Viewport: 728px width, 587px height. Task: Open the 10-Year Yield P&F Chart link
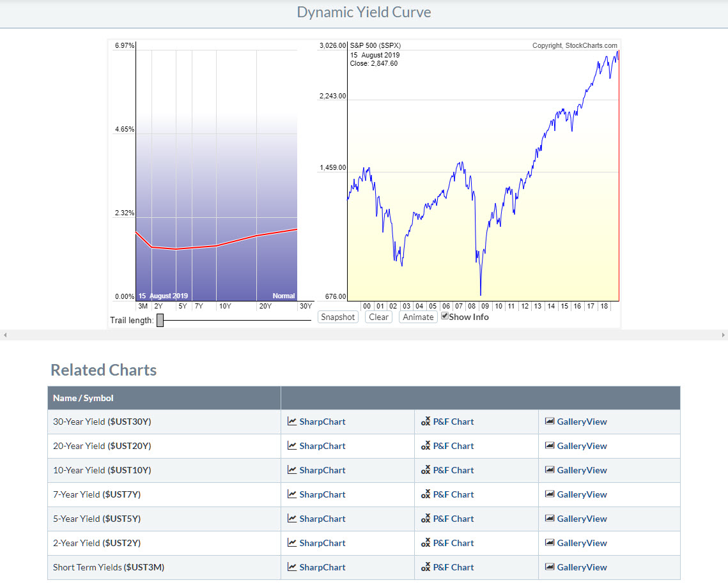point(453,470)
